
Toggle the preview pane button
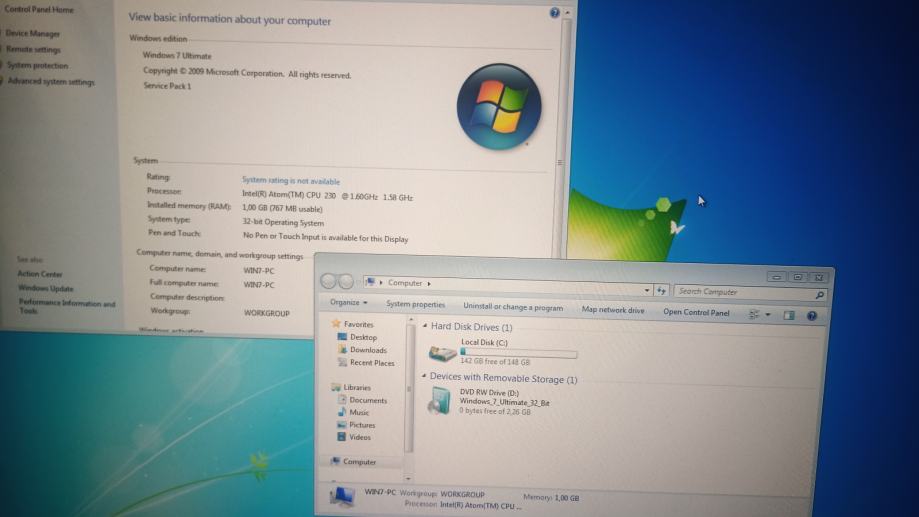(789, 315)
